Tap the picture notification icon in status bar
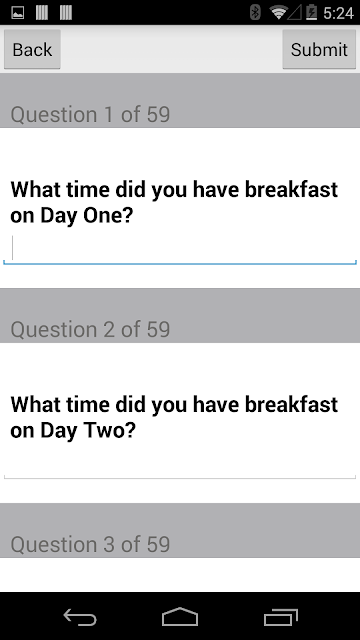Image resolution: width=360 pixels, height=640 pixels. pos(17,13)
